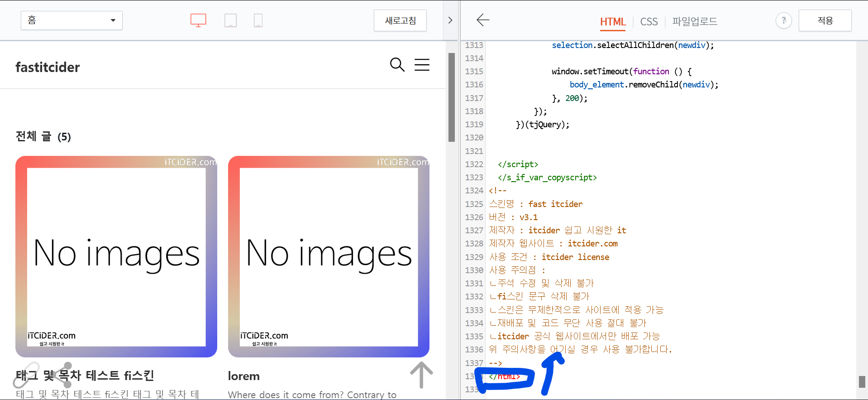Image resolution: width=868 pixels, height=400 pixels.
Task: Click the scroll-to-top arrow icon
Action: pyautogui.click(x=421, y=375)
